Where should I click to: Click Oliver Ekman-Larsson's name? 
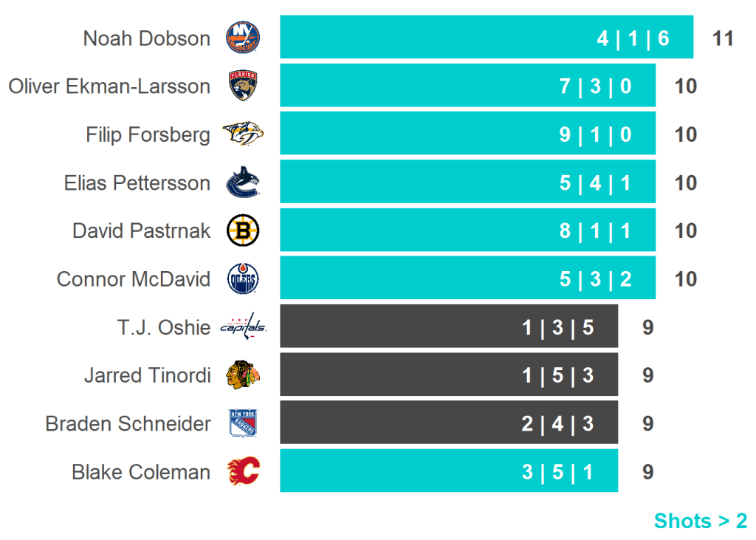tap(109, 86)
